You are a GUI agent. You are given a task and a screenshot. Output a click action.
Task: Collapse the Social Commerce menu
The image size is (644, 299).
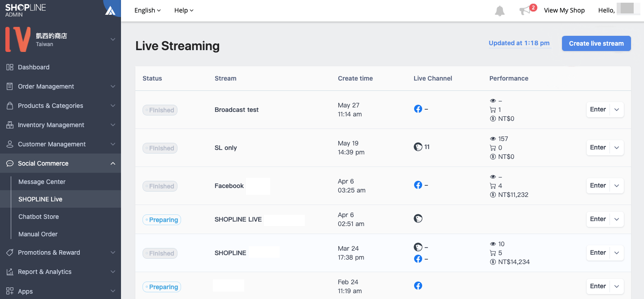pos(113,163)
